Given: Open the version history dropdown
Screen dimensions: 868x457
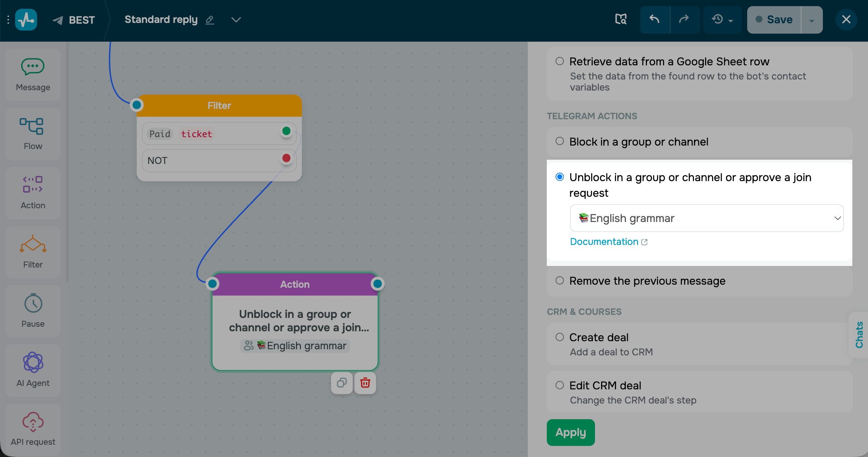Looking at the screenshot, I should click(x=722, y=19).
